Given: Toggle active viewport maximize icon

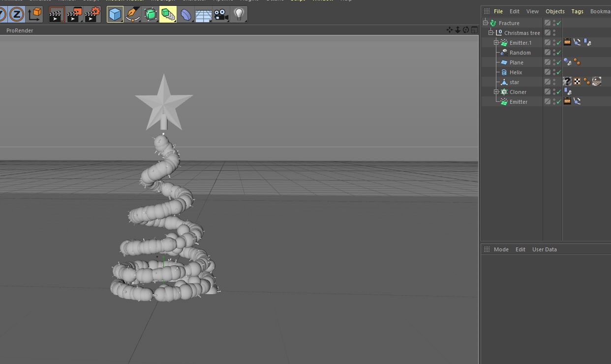Looking at the screenshot, I should (x=474, y=30).
